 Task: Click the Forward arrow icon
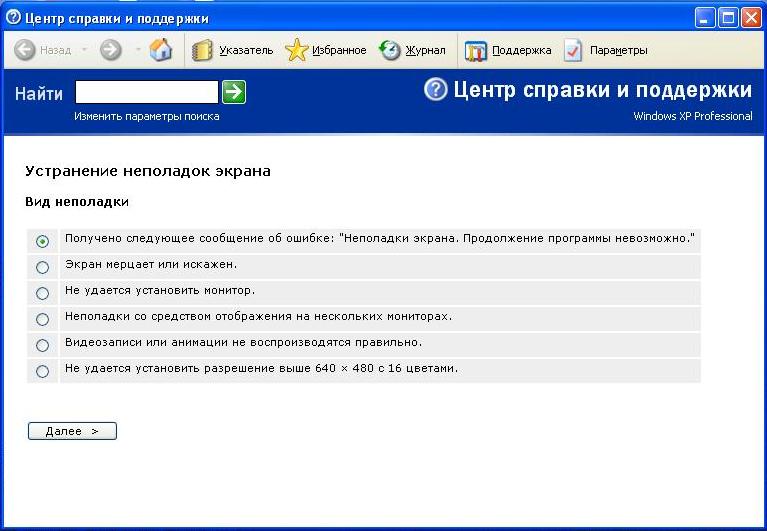[111, 50]
